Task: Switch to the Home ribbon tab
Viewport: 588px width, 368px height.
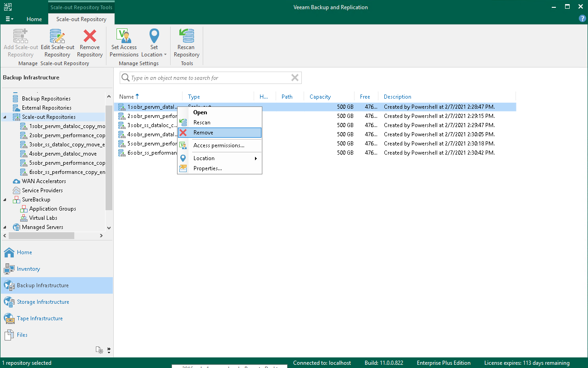Action: pyautogui.click(x=34, y=19)
